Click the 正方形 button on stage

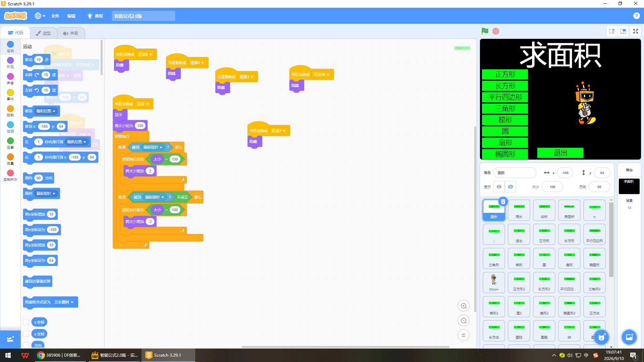(505, 74)
